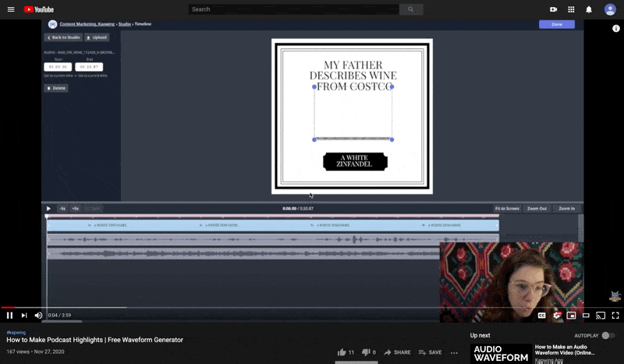The width and height of the screenshot is (624, 364).
Task: Cast the video to a device
Action: pyautogui.click(x=601, y=315)
